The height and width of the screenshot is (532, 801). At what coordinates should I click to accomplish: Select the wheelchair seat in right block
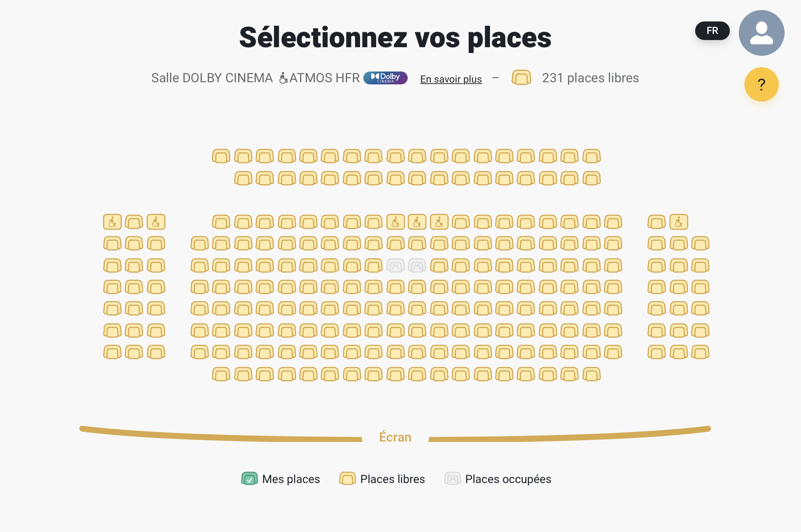pyautogui.click(x=678, y=222)
